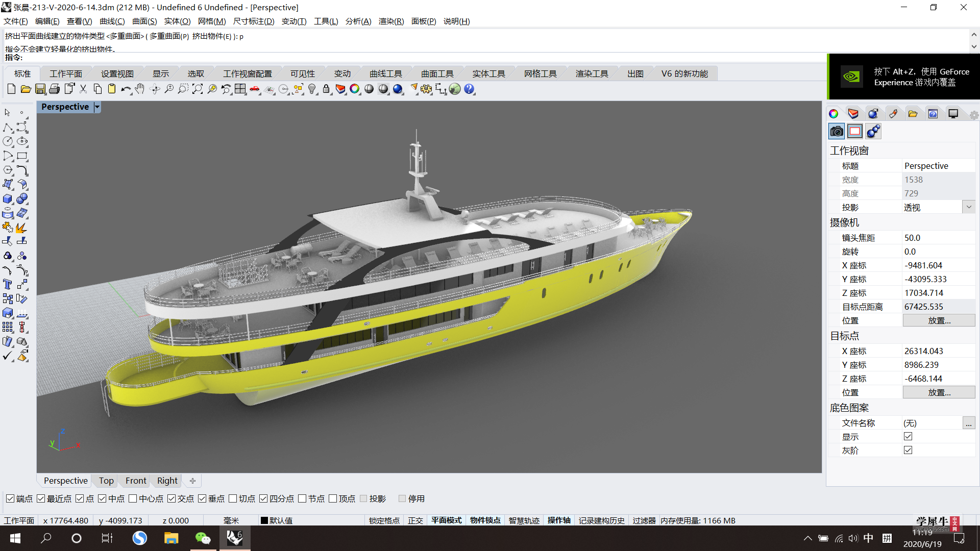Toggle the 最近点 osnap checkbox
The image size is (980, 551).
click(41, 498)
